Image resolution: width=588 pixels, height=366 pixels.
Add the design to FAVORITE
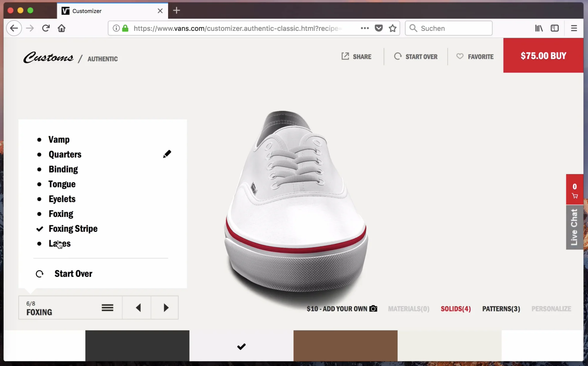click(475, 56)
